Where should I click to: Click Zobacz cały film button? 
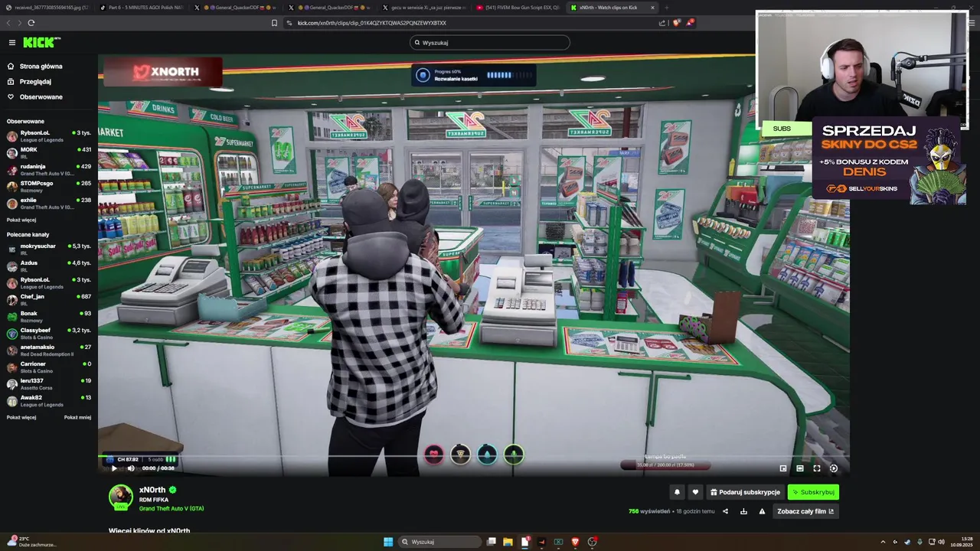coord(805,511)
